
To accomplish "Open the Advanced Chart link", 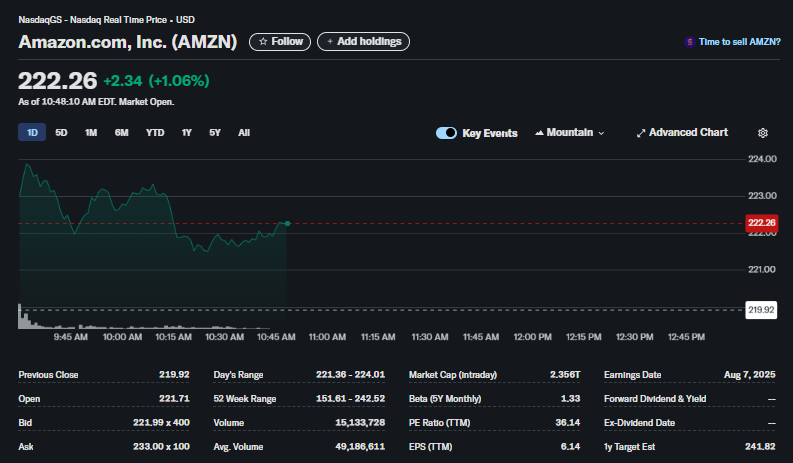I will (x=682, y=133).
